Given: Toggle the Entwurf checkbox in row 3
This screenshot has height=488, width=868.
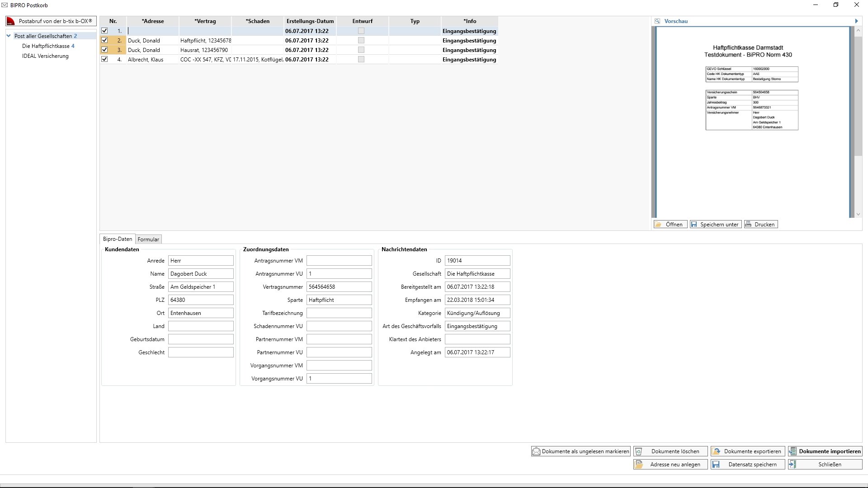Looking at the screenshot, I should click(361, 50).
